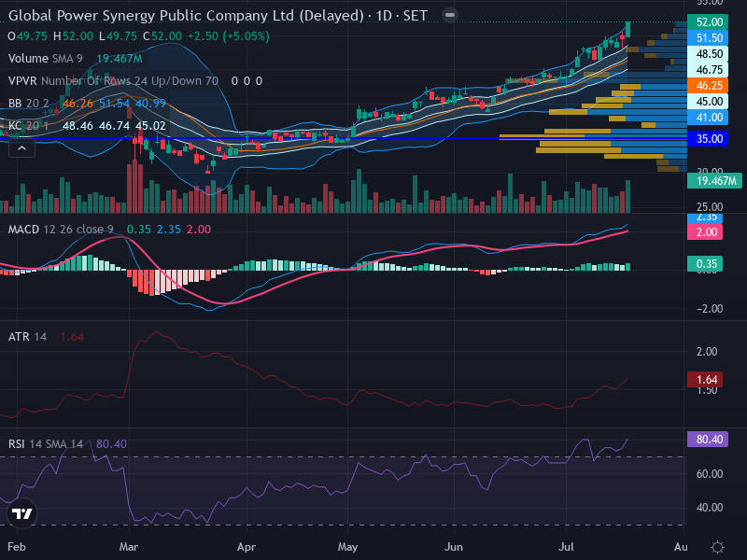Click the 1D interval text in title
747x560 pixels.
coord(384,16)
